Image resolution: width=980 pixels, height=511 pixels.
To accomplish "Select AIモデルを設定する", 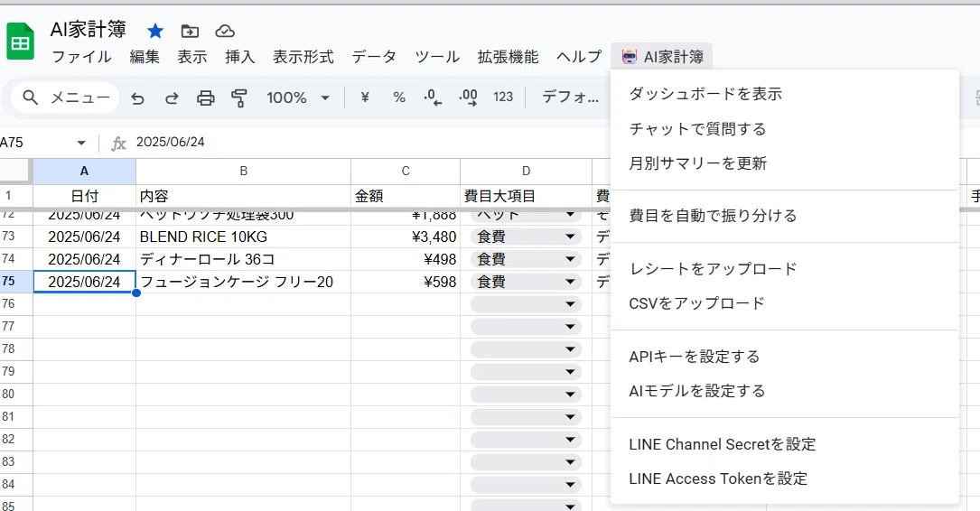I will tap(784, 391).
